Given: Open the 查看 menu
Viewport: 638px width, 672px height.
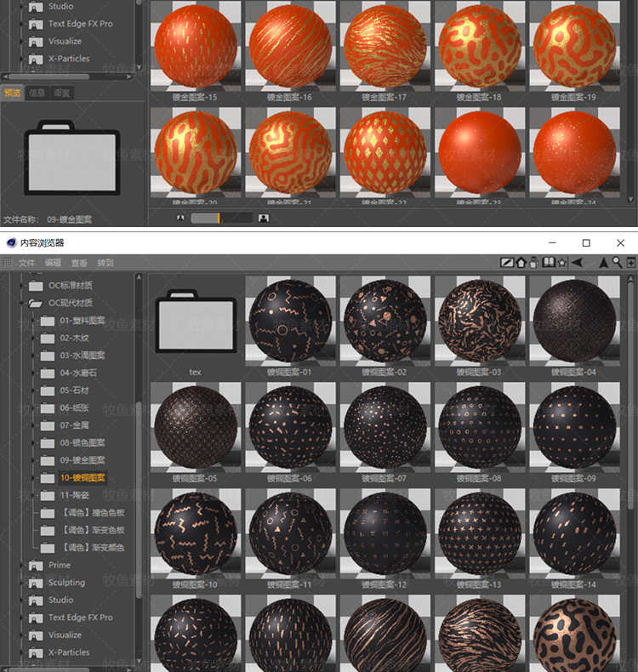Looking at the screenshot, I should (79, 263).
